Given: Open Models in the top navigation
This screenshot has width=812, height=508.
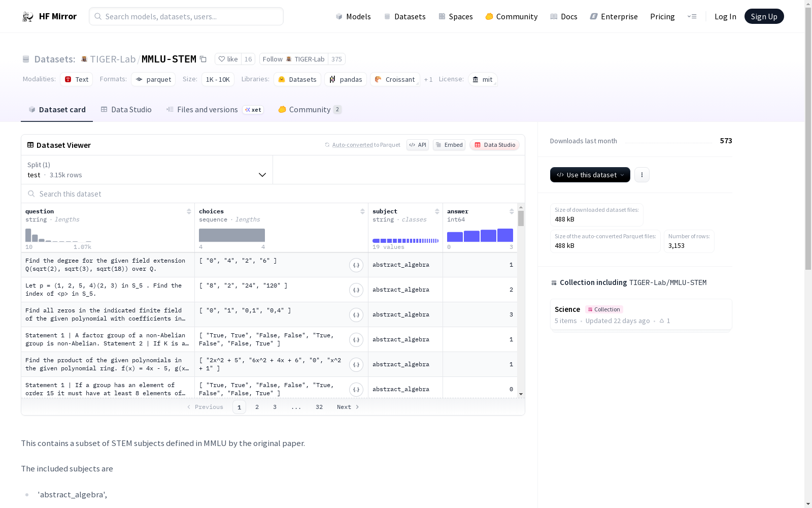Looking at the screenshot, I should (353, 16).
